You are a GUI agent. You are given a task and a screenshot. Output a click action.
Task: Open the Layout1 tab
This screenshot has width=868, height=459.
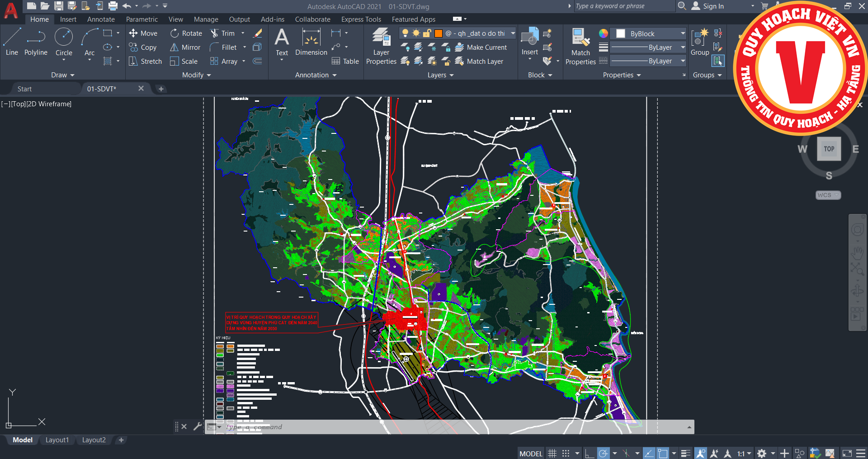[57, 440]
